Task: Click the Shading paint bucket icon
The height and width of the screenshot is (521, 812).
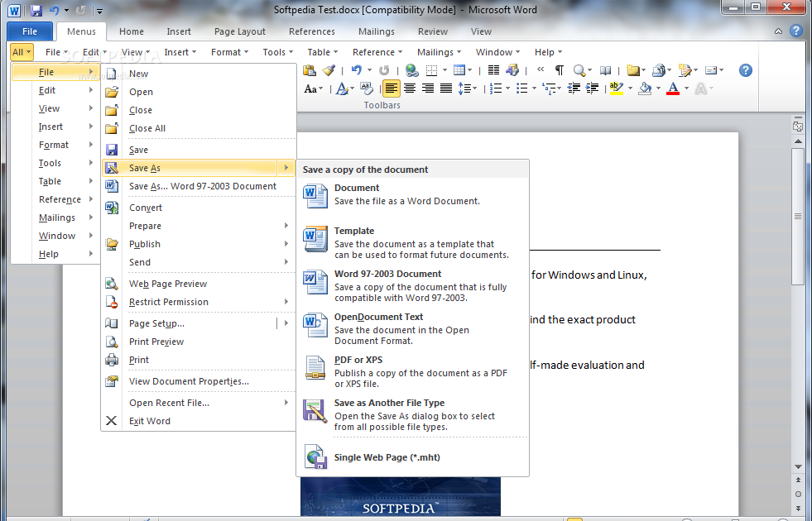Action: click(x=645, y=89)
